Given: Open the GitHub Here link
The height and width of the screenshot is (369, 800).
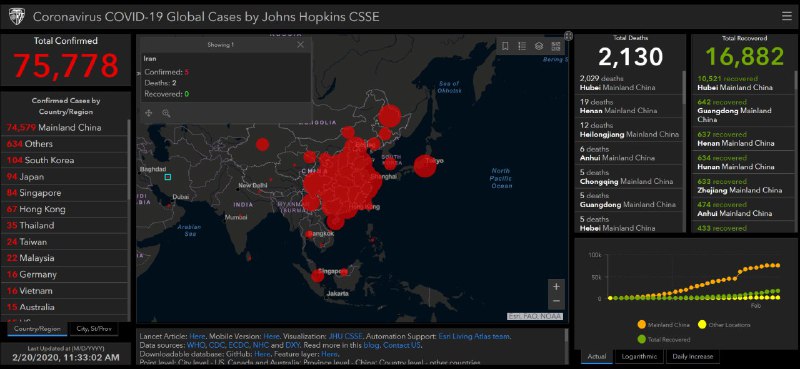Looking at the screenshot, I should 262,354.
